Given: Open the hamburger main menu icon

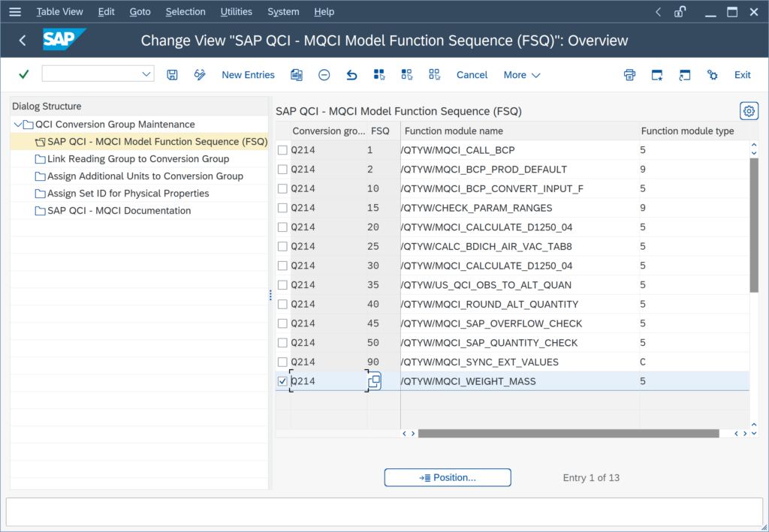Looking at the screenshot, I should [x=15, y=12].
